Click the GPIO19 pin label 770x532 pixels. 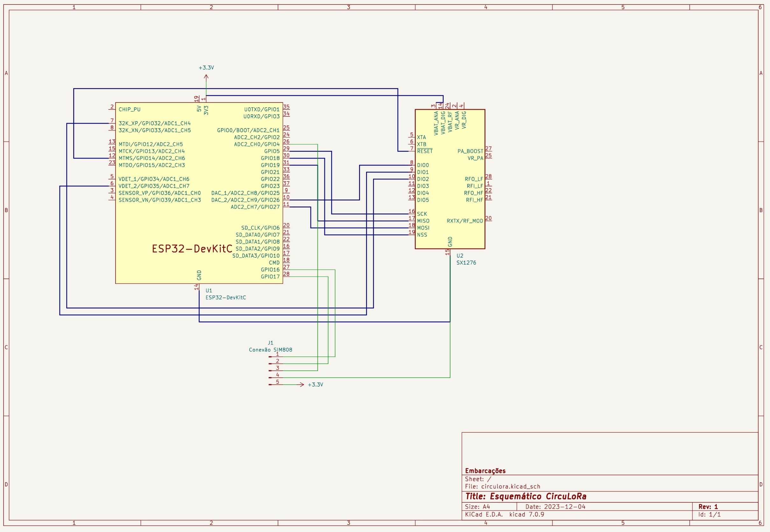tap(270, 165)
